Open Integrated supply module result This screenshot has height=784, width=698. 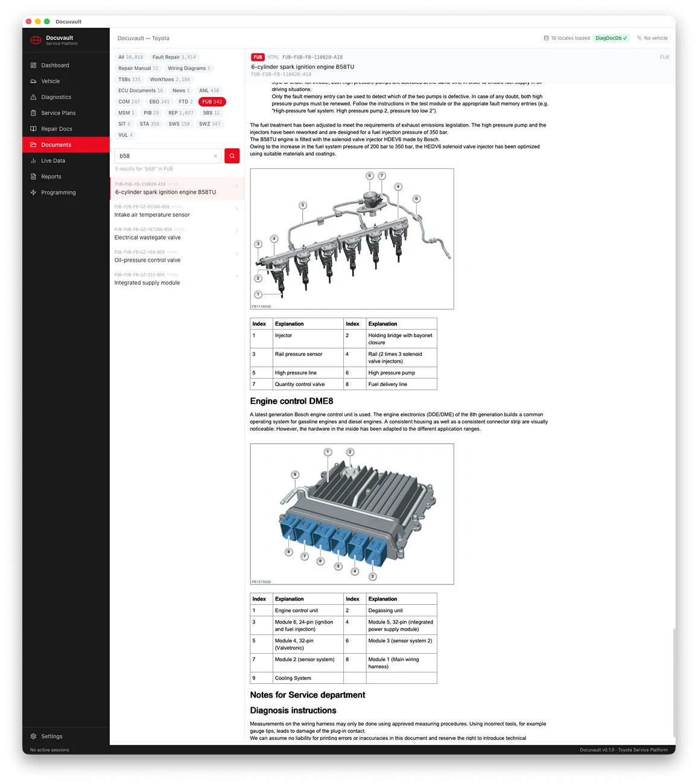(177, 279)
